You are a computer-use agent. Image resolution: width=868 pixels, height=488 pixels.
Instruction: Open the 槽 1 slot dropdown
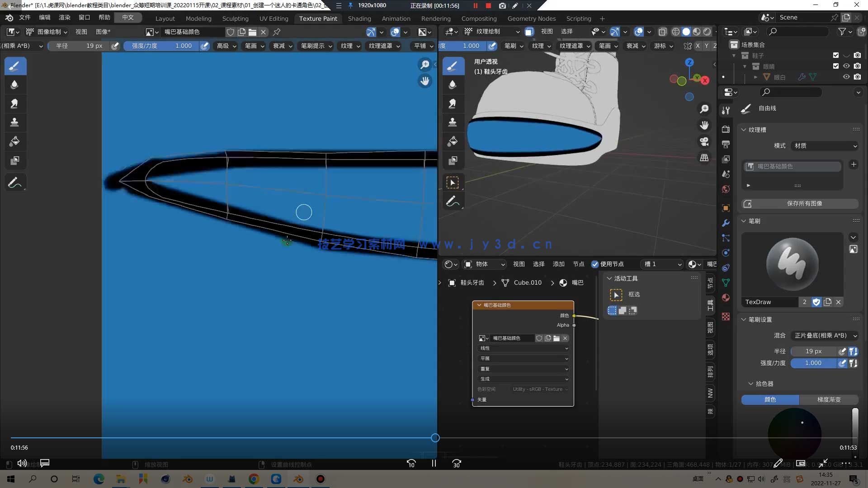pos(662,264)
